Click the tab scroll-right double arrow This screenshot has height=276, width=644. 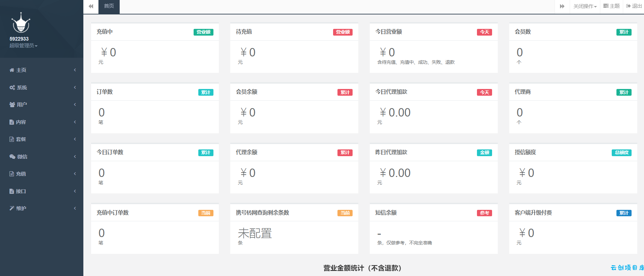pos(562,6)
